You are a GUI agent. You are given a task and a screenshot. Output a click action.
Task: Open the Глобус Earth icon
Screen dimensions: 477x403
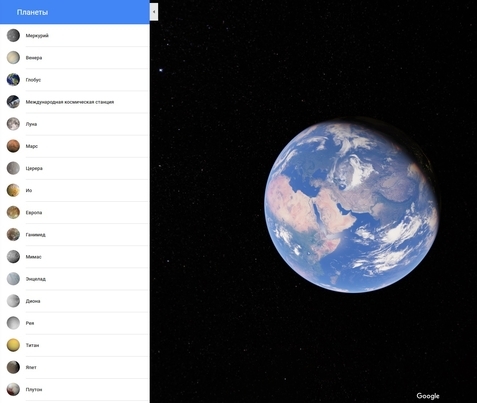pyautogui.click(x=13, y=80)
